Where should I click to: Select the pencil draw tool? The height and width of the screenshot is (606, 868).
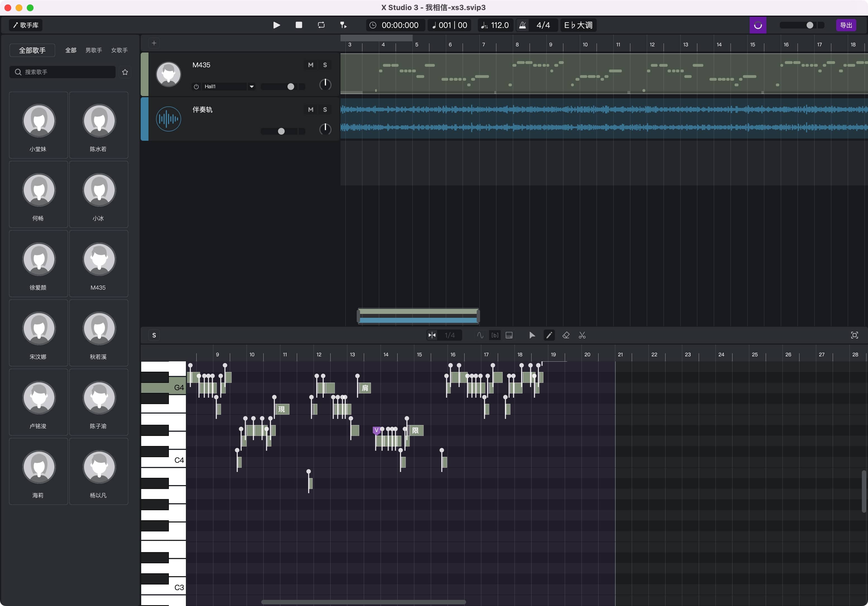[x=549, y=335]
